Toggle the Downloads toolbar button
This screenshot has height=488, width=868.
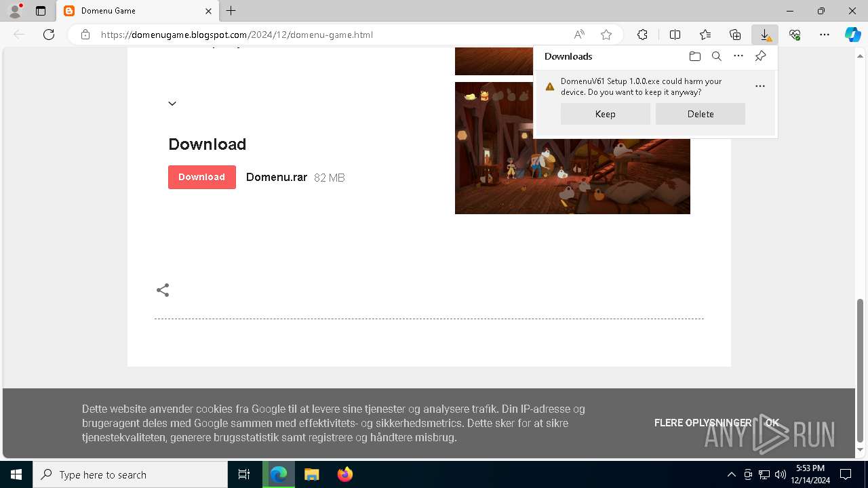coord(765,35)
